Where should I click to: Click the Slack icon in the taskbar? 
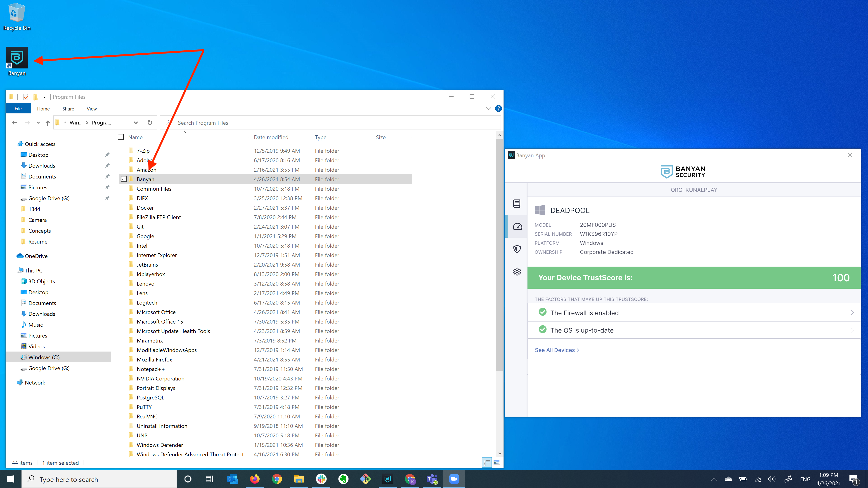[x=321, y=479]
